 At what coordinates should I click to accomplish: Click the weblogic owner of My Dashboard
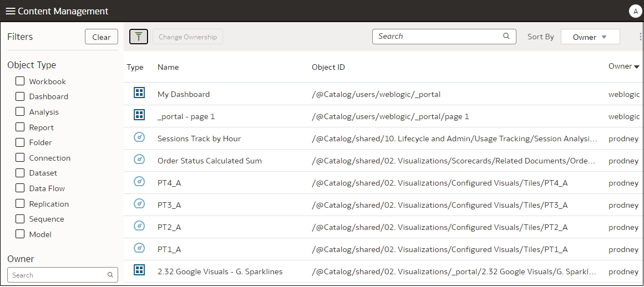pos(624,94)
